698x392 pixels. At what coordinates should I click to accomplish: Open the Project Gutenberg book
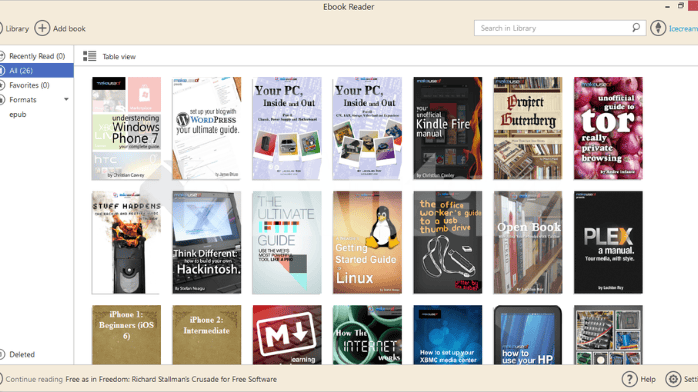coord(528,128)
